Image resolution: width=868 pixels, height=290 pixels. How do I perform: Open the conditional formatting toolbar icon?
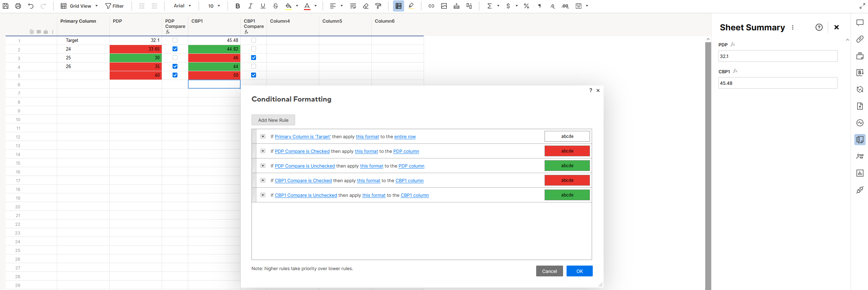click(398, 6)
